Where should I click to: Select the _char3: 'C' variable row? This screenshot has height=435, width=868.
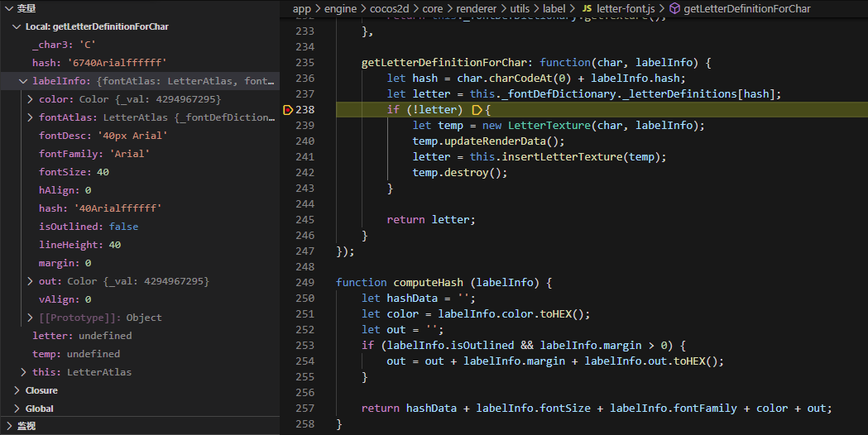point(140,45)
